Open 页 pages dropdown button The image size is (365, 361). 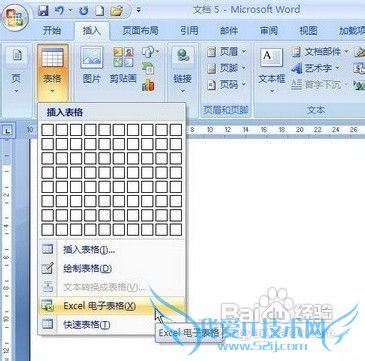tap(16, 71)
